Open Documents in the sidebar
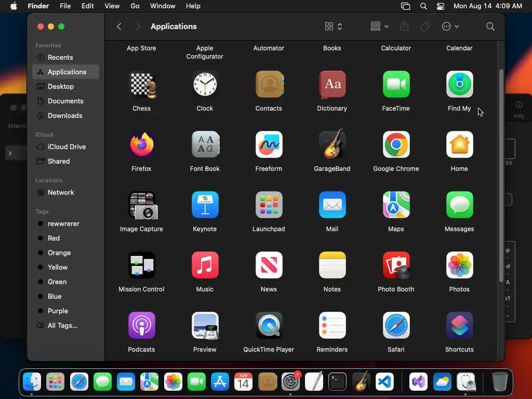Screen dimensions: 532x399 (66, 101)
